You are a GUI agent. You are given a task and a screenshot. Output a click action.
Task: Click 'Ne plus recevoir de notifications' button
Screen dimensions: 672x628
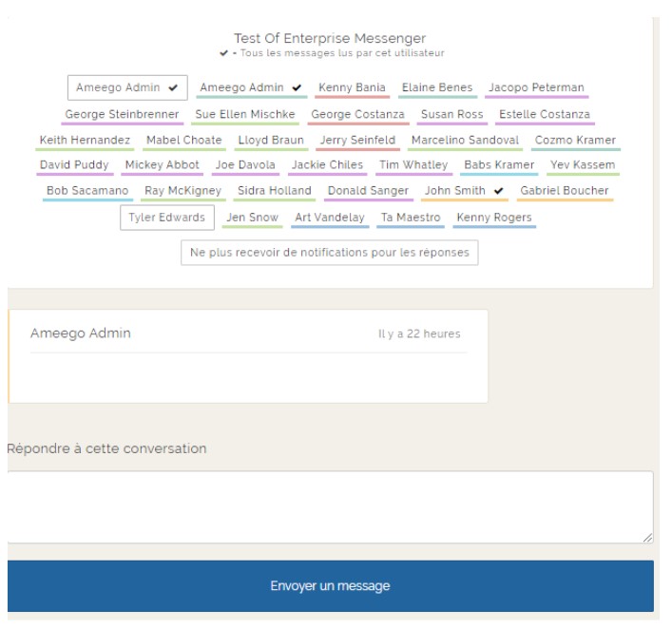(330, 253)
